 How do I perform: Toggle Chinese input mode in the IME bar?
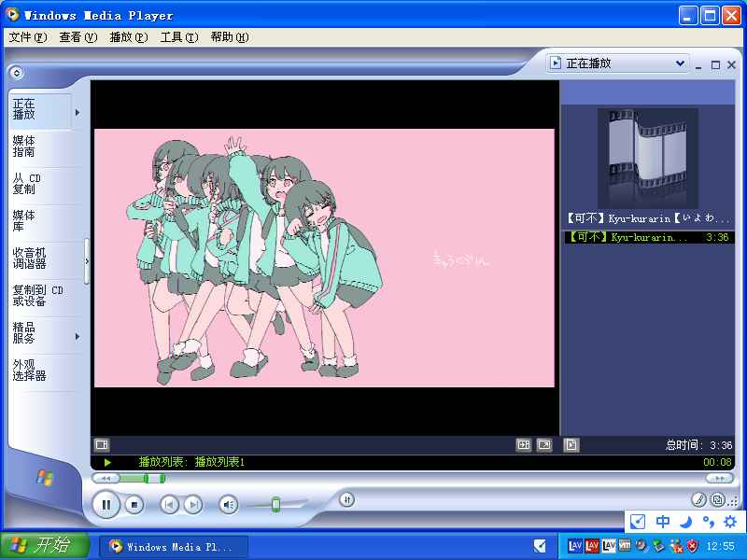[x=662, y=522]
